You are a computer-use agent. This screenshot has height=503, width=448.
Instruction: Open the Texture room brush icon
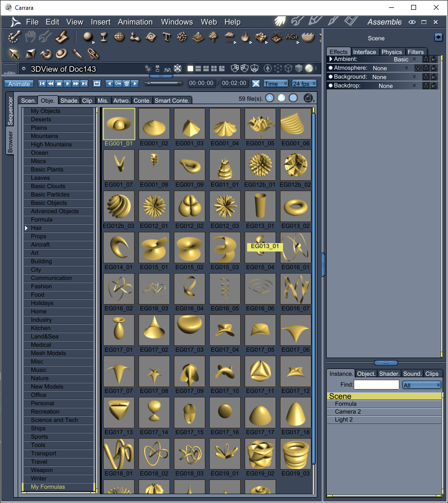(x=333, y=21)
